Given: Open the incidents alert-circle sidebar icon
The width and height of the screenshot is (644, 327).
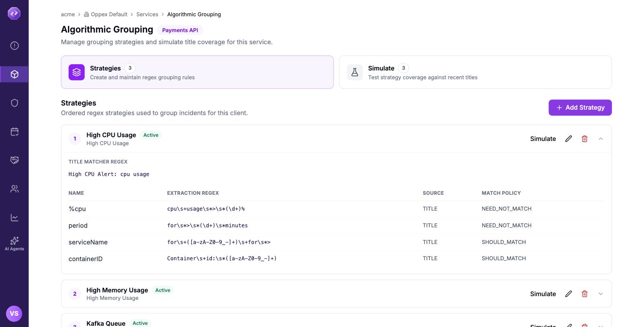Looking at the screenshot, I should pyautogui.click(x=15, y=46).
